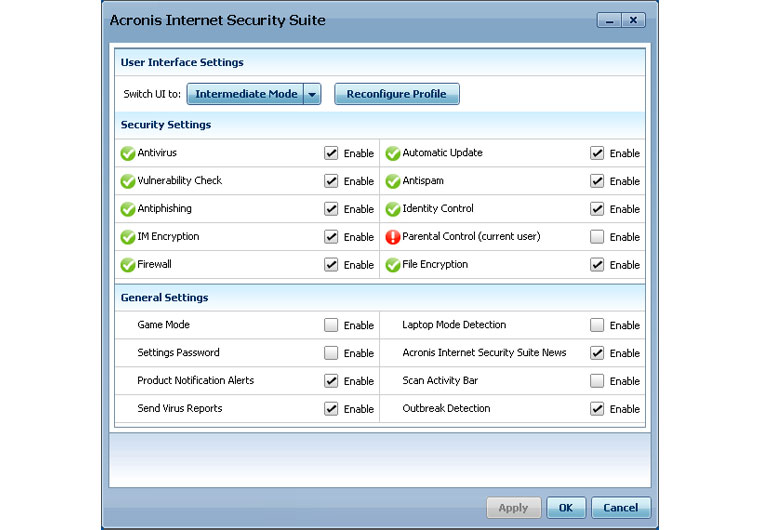The width and height of the screenshot is (760, 530).
Task: Click the status icon beside Antiphishing
Action: point(127,209)
